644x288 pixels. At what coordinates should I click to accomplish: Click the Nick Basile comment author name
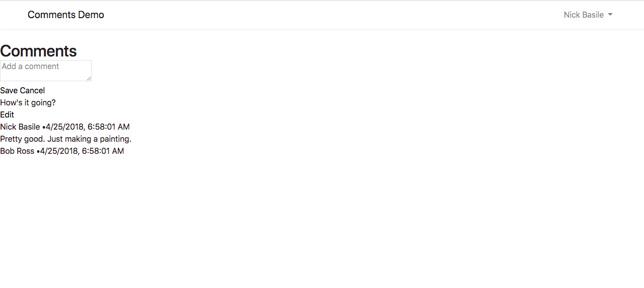(x=20, y=127)
